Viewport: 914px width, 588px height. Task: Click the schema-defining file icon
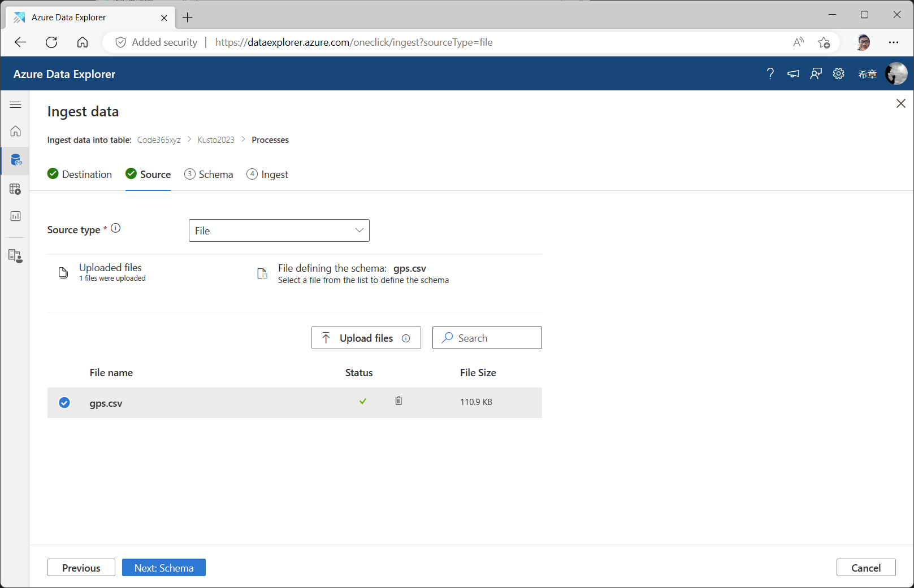click(x=262, y=273)
